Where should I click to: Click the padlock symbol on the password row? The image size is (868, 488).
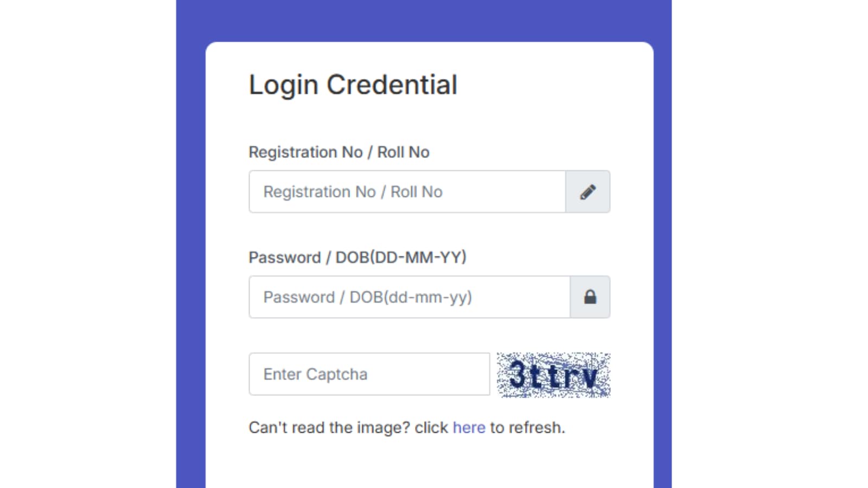click(x=590, y=297)
